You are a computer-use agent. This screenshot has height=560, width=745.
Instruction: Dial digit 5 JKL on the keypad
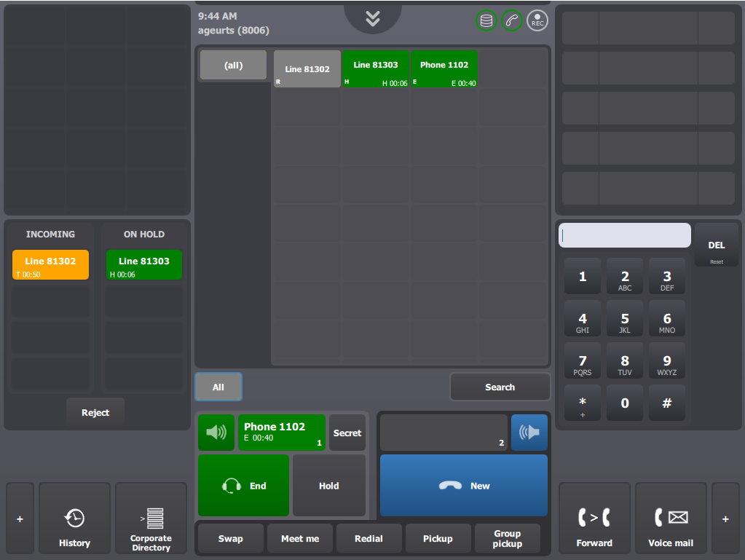[625, 319]
